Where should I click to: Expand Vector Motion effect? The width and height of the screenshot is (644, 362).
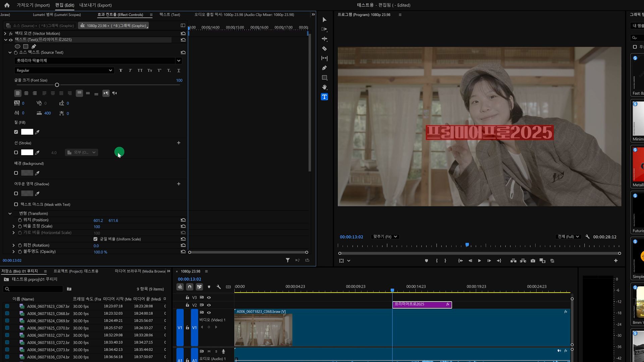(x=5, y=33)
